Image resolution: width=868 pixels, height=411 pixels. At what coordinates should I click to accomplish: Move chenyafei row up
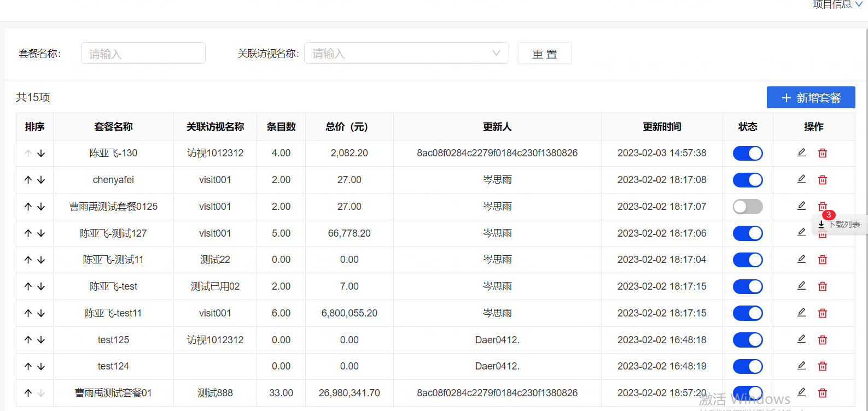coord(28,180)
